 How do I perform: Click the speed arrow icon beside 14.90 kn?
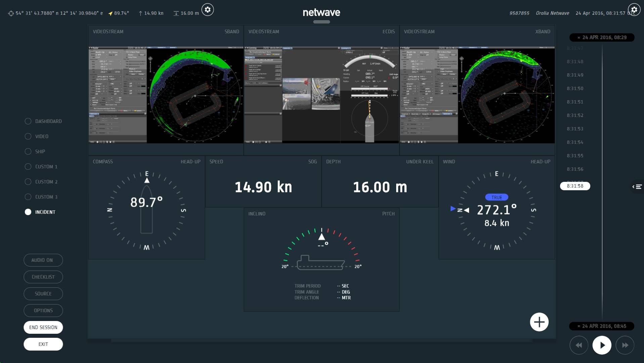pos(140,13)
